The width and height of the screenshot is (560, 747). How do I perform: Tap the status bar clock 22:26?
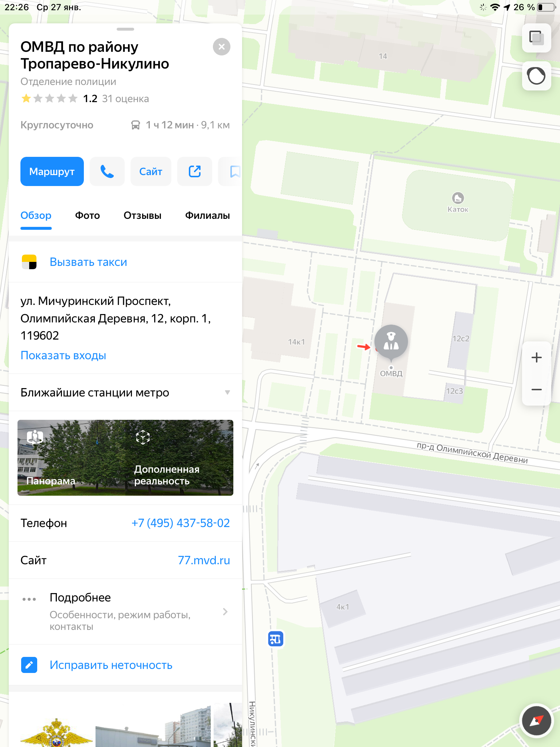tap(17, 7)
